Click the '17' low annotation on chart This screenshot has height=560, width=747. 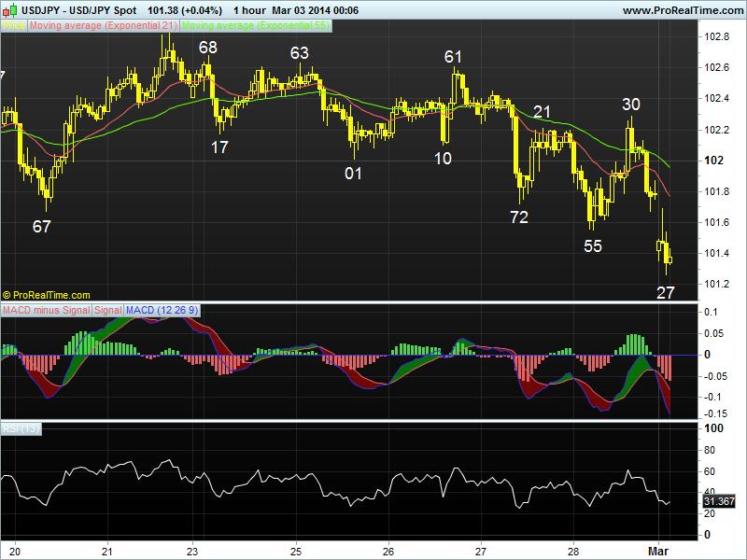[219, 147]
